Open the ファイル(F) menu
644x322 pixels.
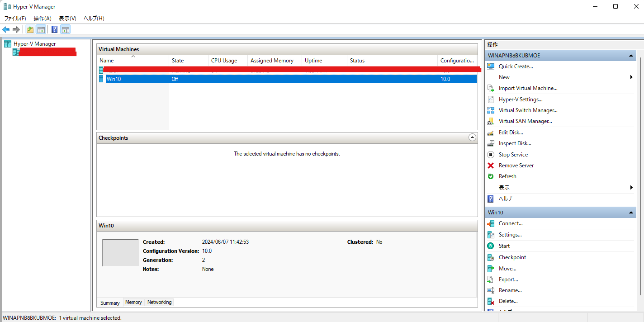click(15, 19)
